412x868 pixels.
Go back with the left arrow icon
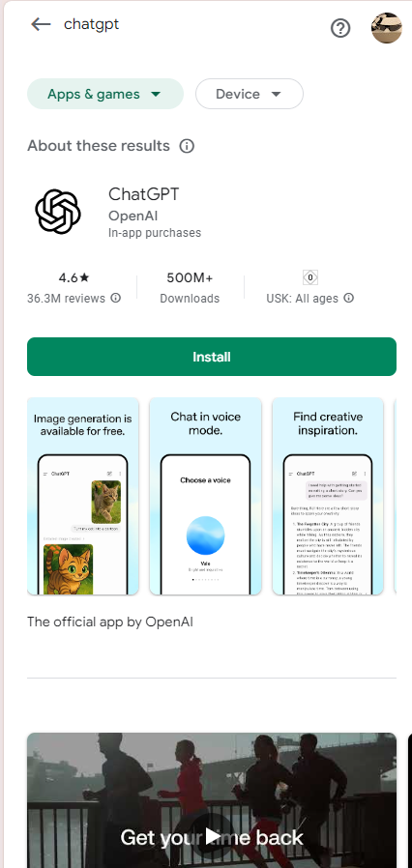point(41,24)
